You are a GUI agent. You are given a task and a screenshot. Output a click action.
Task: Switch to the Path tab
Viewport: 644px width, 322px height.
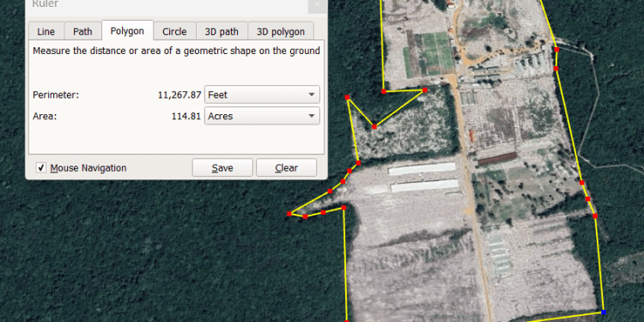click(82, 32)
